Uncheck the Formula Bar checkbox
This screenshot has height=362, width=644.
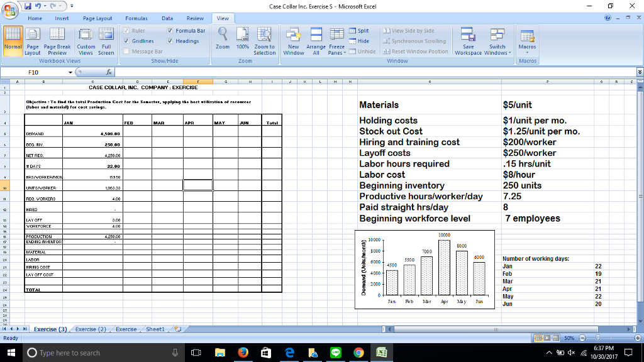pyautogui.click(x=170, y=30)
